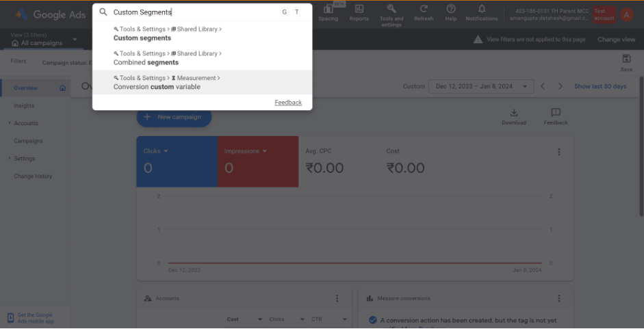Click the Google Ads logo

(x=51, y=14)
